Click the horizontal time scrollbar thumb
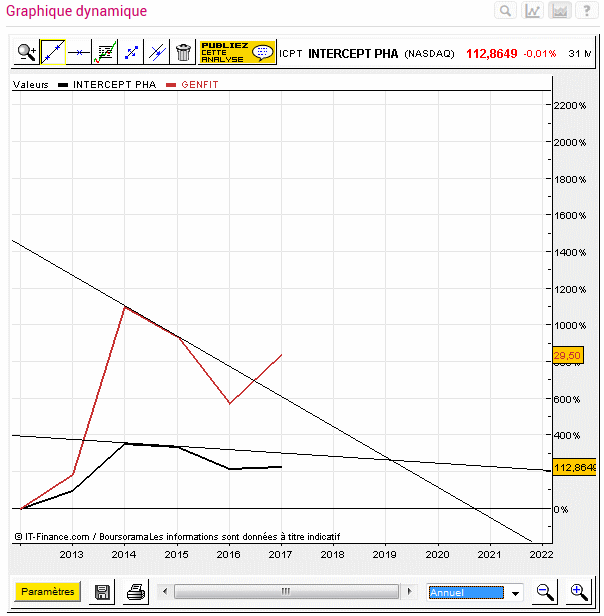 286,591
